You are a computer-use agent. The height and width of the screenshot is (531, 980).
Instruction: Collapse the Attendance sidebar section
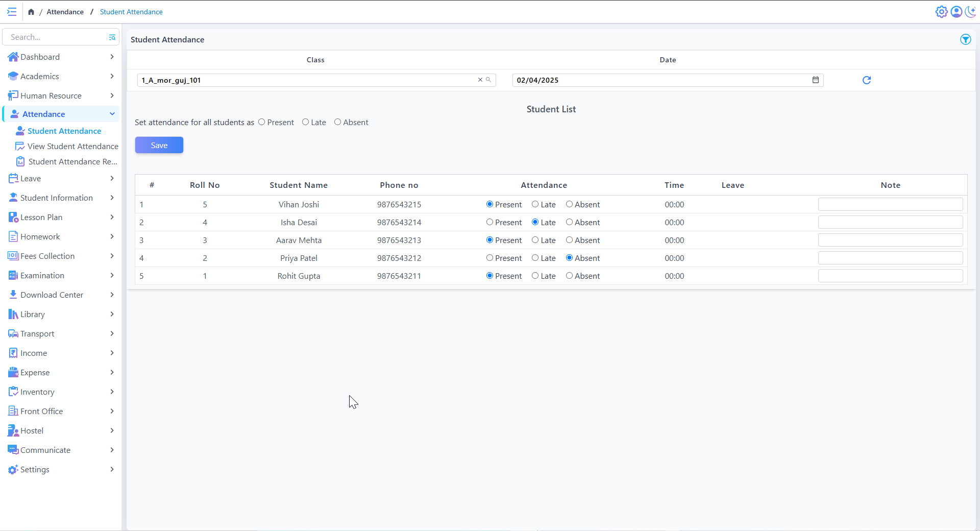[112, 114]
